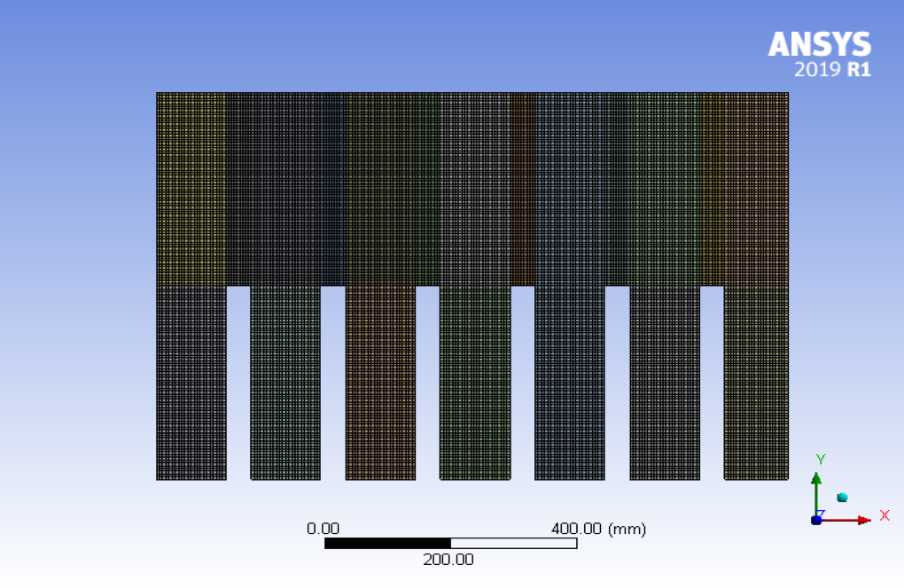Image resolution: width=904 pixels, height=588 pixels.
Task: Click the 400.00 (mm) ruler label
Action: (x=598, y=529)
